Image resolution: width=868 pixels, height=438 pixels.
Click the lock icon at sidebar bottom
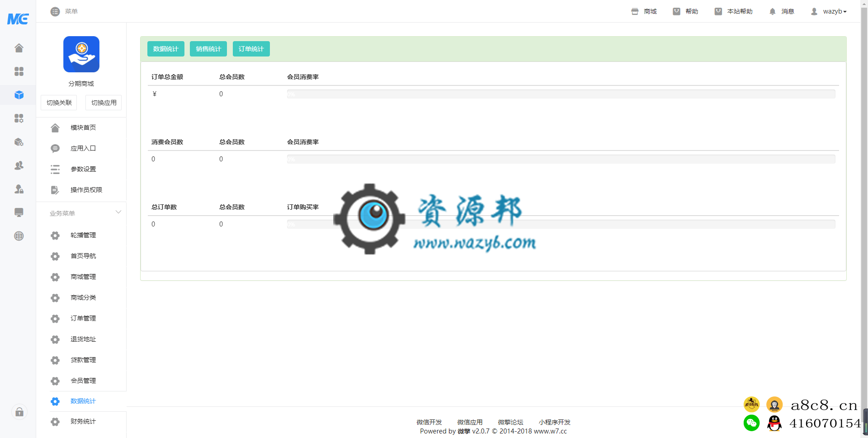point(19,412)
